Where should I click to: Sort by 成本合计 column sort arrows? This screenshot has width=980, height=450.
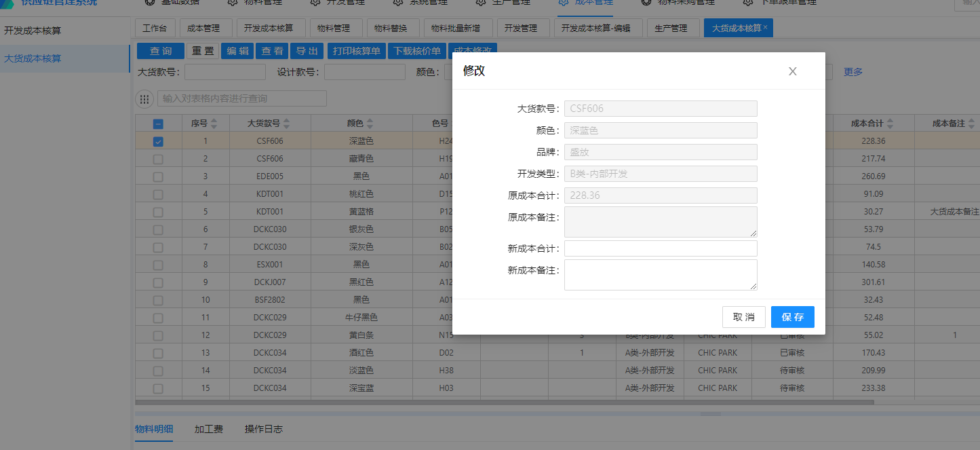[890, 124]
